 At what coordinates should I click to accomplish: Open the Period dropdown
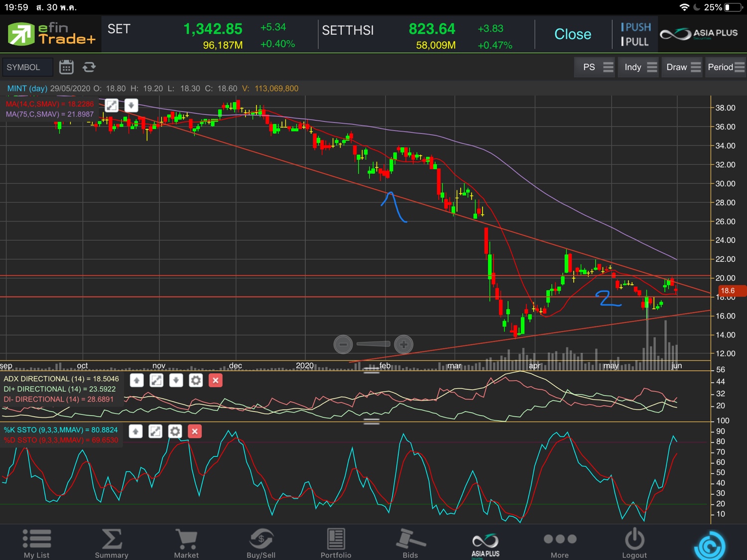726,67
